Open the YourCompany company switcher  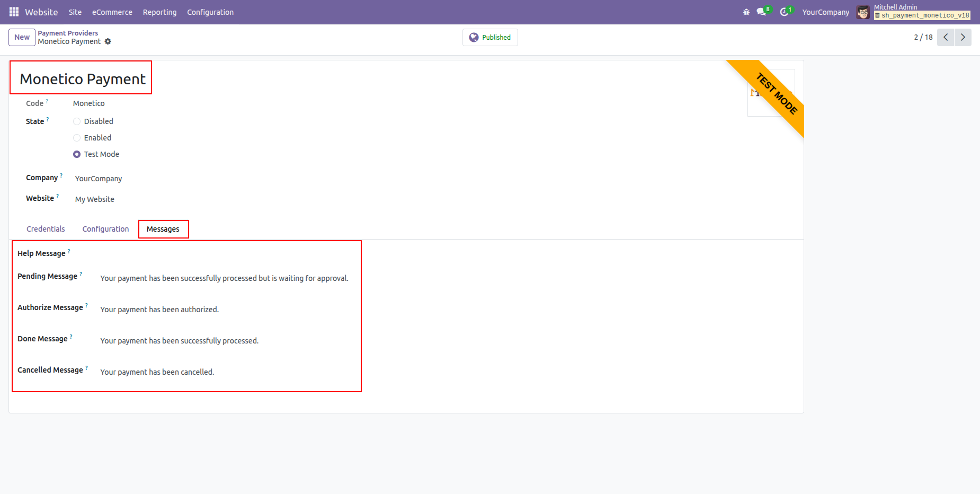pyautogui.click(x=825, y=12)
